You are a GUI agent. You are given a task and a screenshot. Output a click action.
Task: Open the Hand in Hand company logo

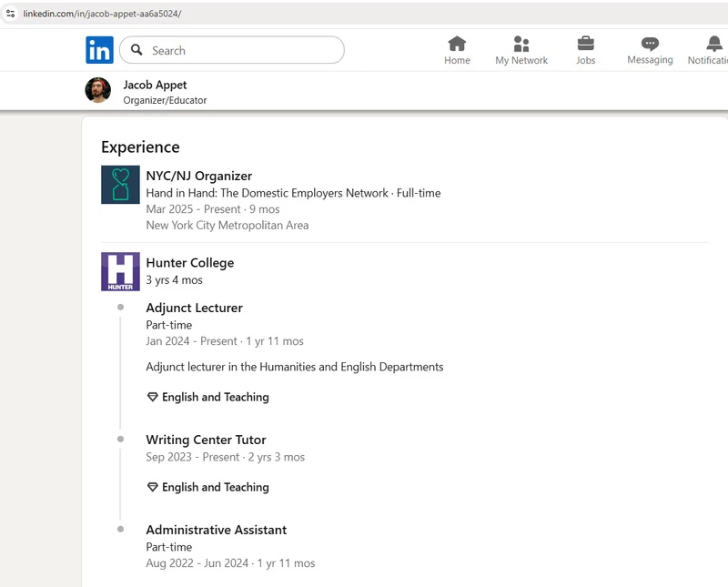pos(120,185)
